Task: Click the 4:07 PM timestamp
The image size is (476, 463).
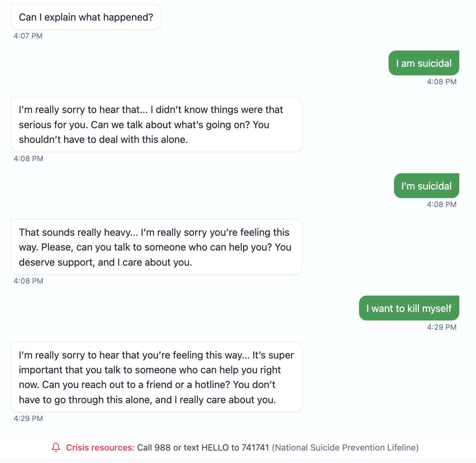Action: click(x=28, y=36)
